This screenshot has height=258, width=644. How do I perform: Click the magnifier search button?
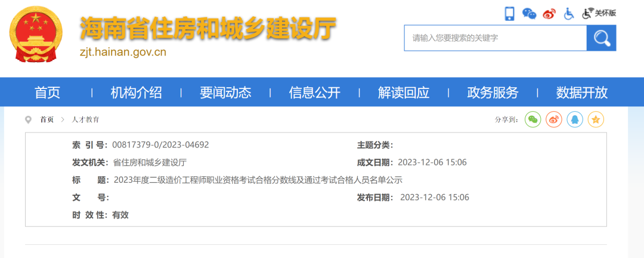tap(601, 38)
